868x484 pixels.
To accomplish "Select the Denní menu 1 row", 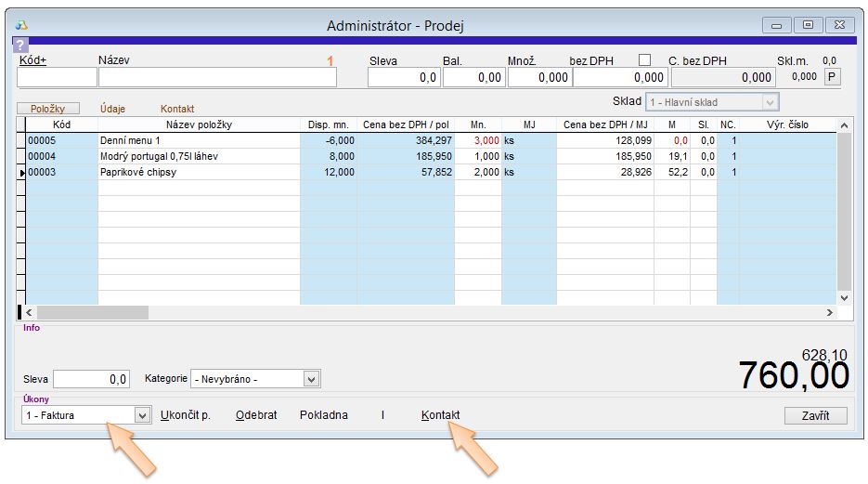I will pyautogui.click(x=198, y=140).
